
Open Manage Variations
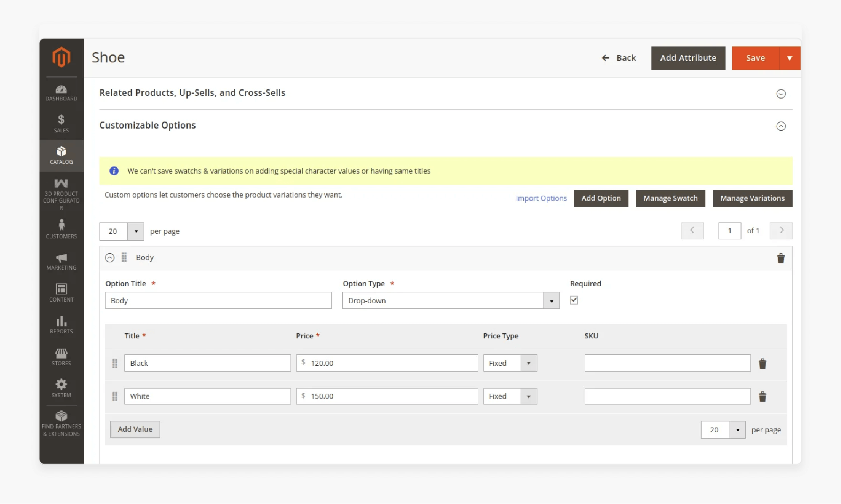point(752,199)
